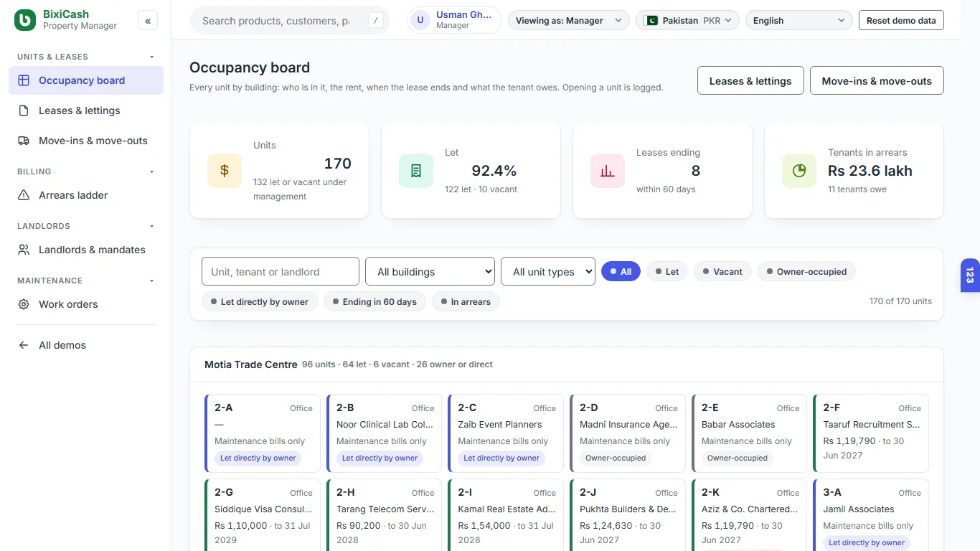
Task: Click the Work orders gear icon
Action: coord(24,304)
